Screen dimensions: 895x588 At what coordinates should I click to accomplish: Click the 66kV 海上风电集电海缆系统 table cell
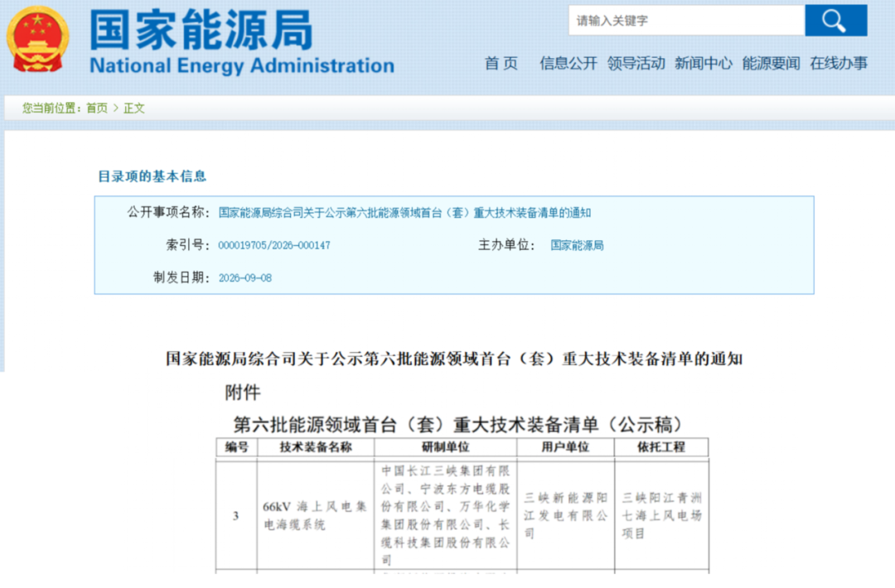coord(316,515)
